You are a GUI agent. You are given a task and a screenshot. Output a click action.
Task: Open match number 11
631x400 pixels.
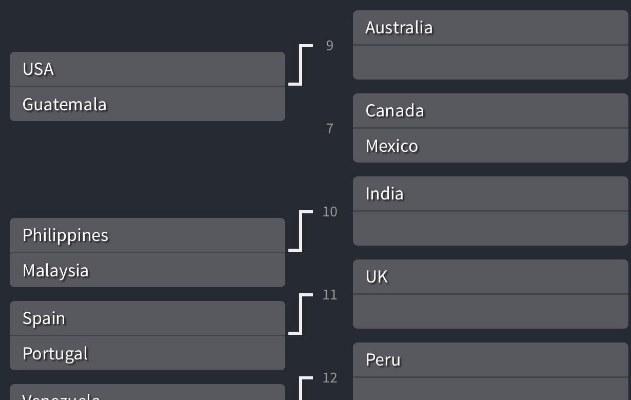point(330,295)
